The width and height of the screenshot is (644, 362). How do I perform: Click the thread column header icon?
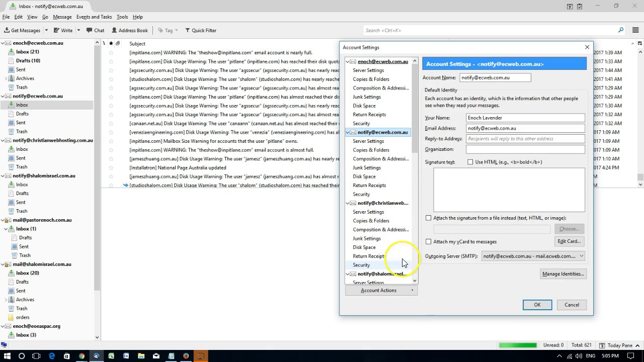(104, 44)
